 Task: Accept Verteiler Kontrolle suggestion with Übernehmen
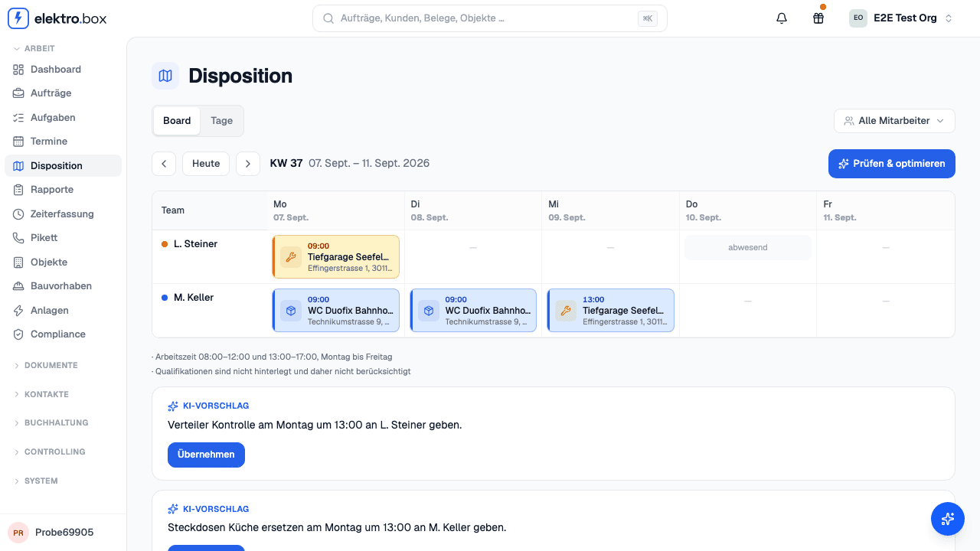coord(206,455)
